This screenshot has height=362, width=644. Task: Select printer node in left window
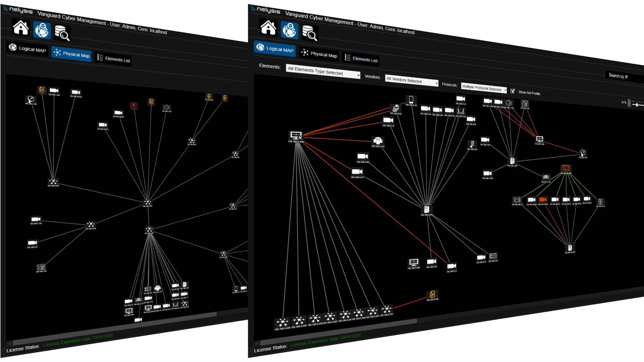point(158,289)
